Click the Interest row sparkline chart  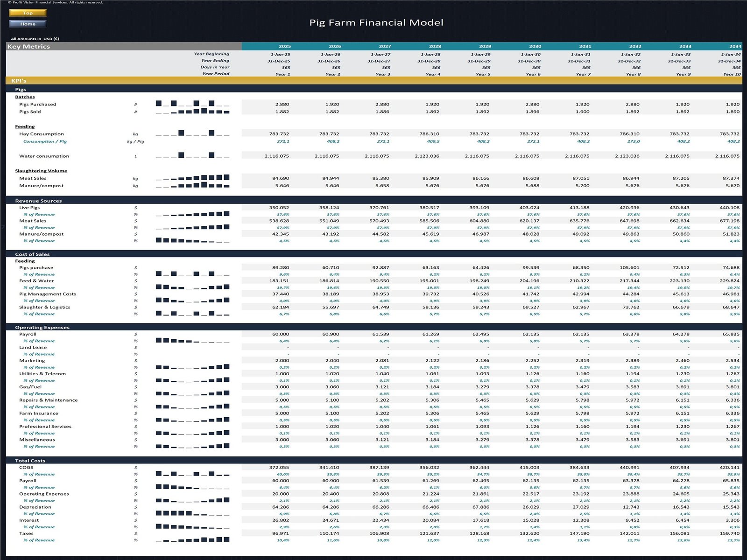(192, 526)
